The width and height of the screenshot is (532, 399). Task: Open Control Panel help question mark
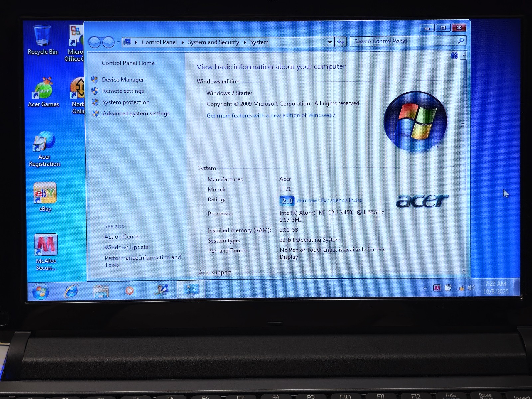tap(454, 56)
